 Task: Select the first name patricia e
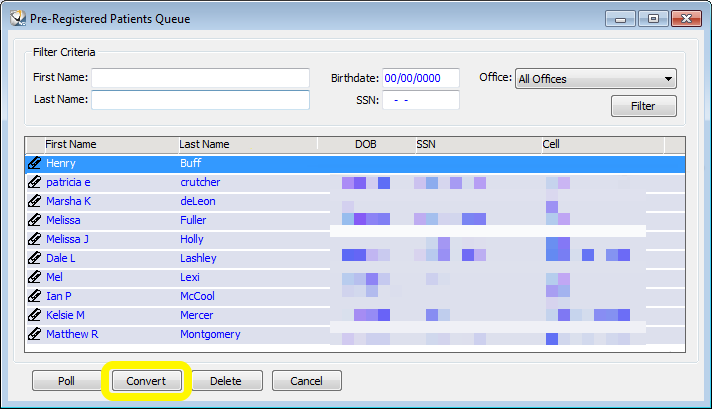(68, 182)
